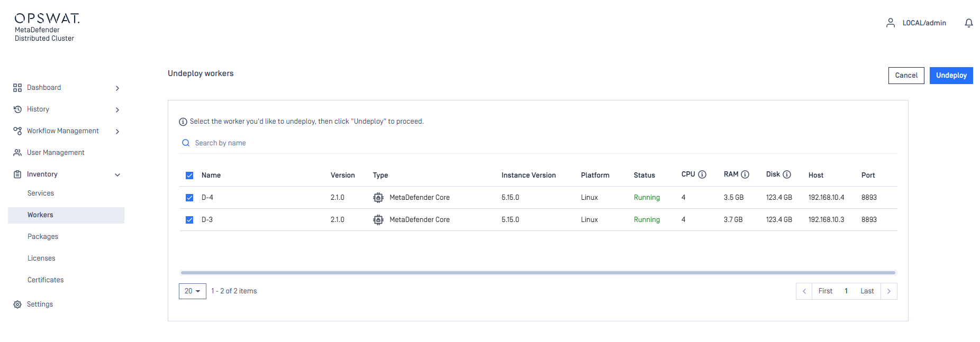Screen dimensions: 980x342
Task: Expand the Workflow Management chevron
Action: pyautogui.click(x=117, y=132)
